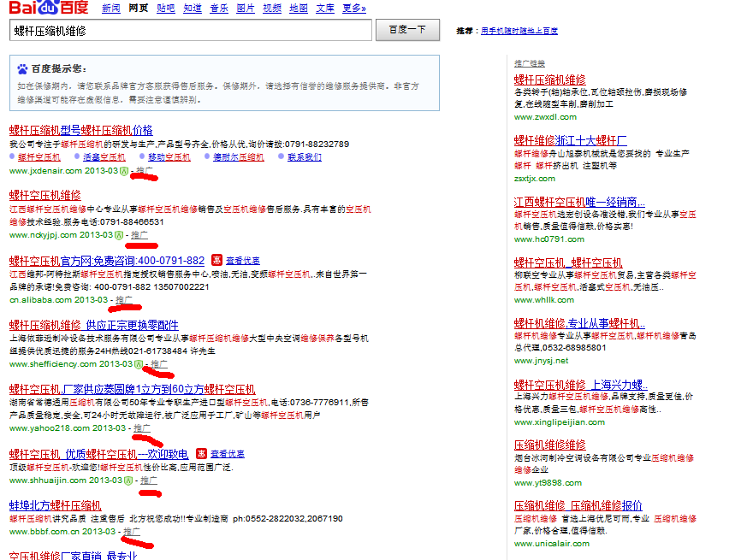753x560 pixels.
Task: Open the 活塞空压机 sublink
Action: (104, 157)
